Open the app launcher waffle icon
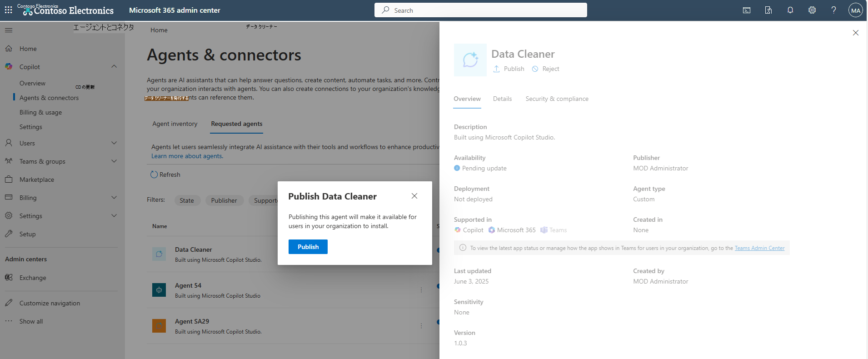868x359 pixels. tap(9, 10)
